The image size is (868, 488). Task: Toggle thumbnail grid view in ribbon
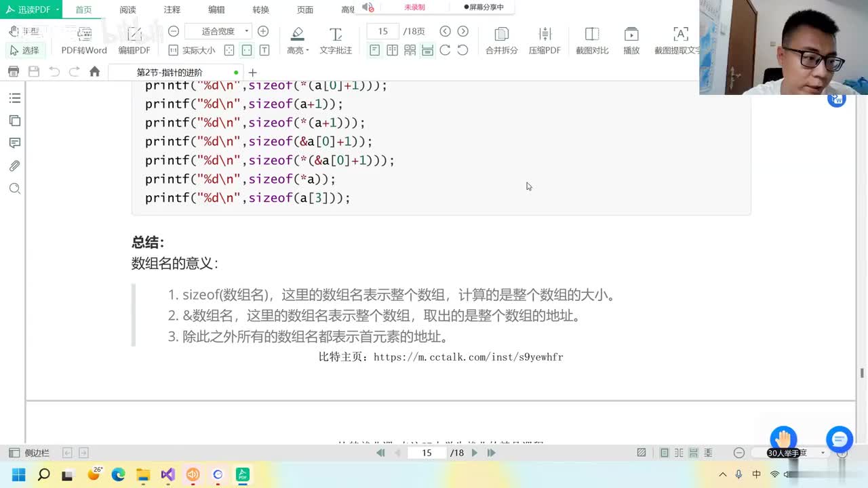click(x=410, y=50)
